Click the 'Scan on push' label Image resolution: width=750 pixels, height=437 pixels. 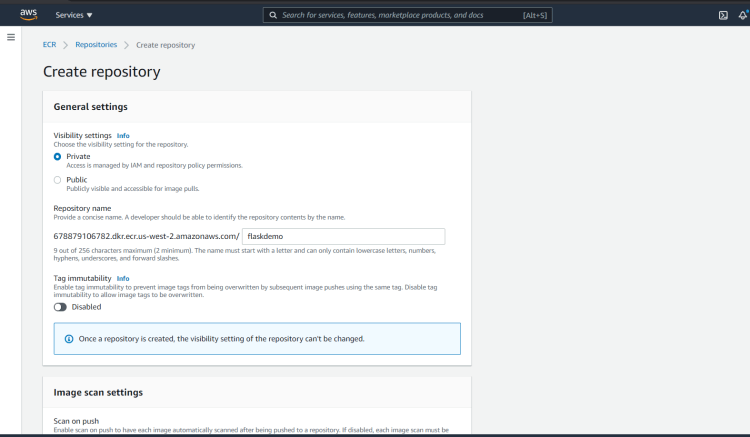(76, 421)
